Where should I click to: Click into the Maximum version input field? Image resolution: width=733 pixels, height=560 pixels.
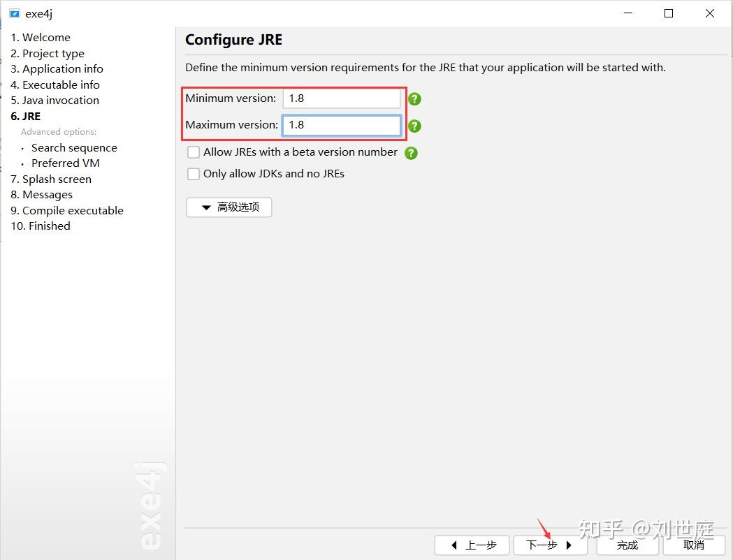pyautogui.click(x=342, y=125)
